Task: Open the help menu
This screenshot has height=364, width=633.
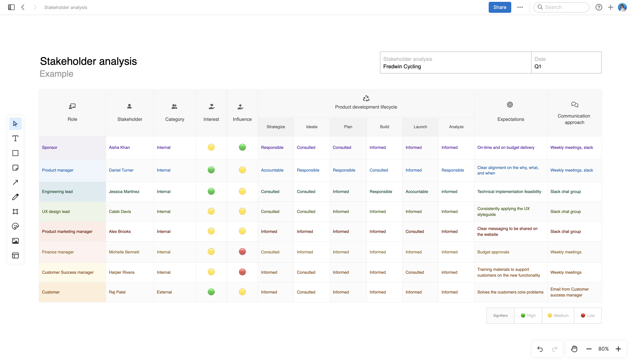Action: tap(599, 7)
